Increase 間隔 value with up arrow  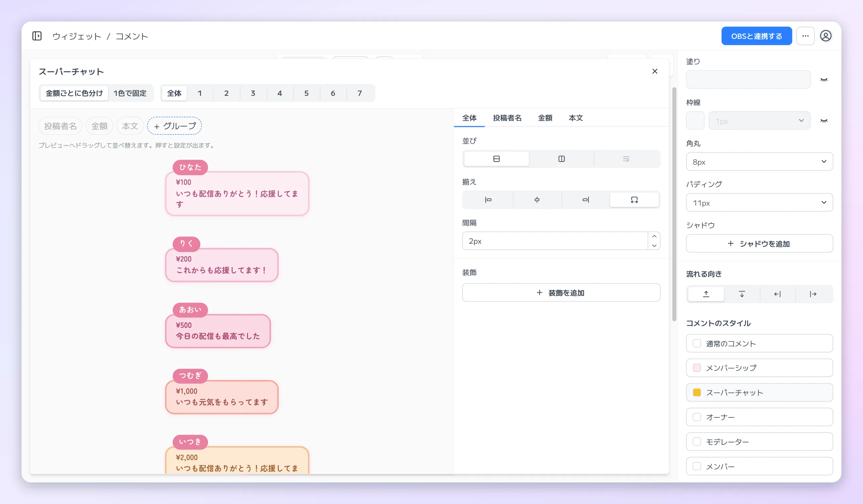[654, 237]
